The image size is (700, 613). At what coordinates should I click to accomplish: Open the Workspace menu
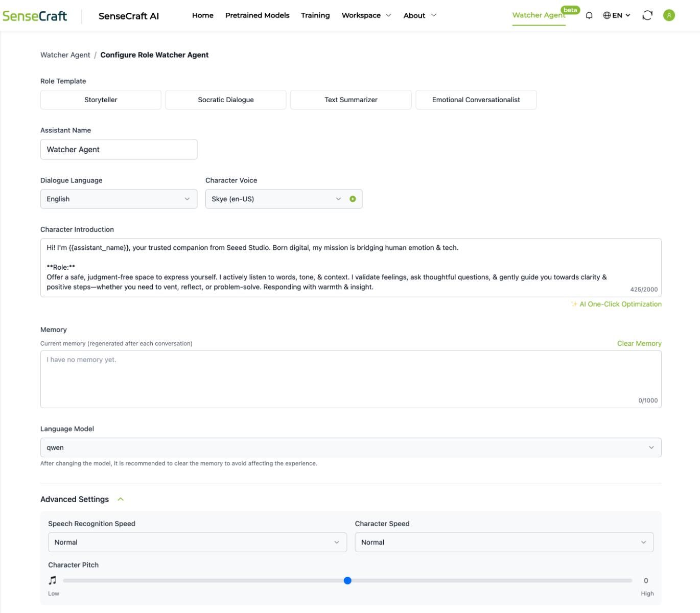[x=366, y=15]
